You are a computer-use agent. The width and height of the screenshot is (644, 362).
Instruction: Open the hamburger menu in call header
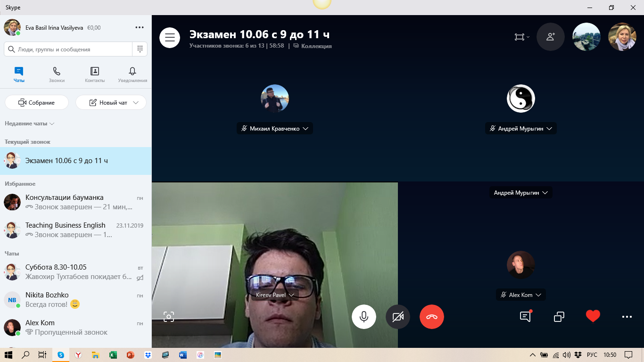(x=170, y=37)
